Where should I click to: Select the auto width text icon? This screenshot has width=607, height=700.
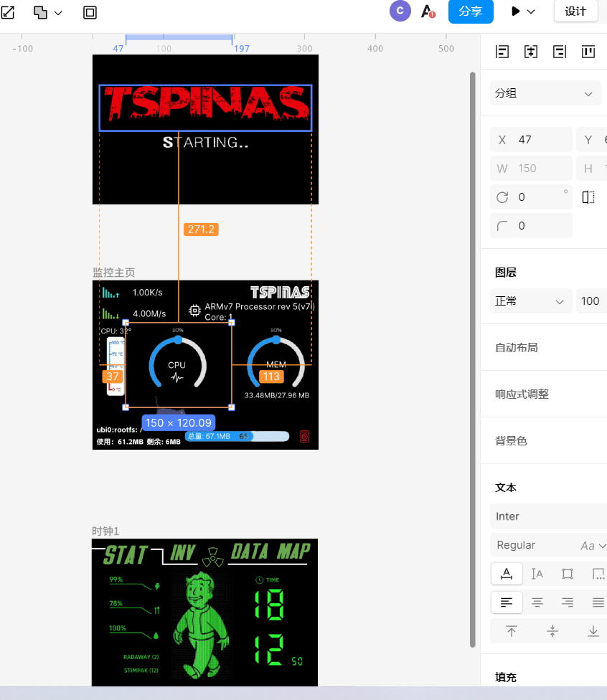[507, 574]
